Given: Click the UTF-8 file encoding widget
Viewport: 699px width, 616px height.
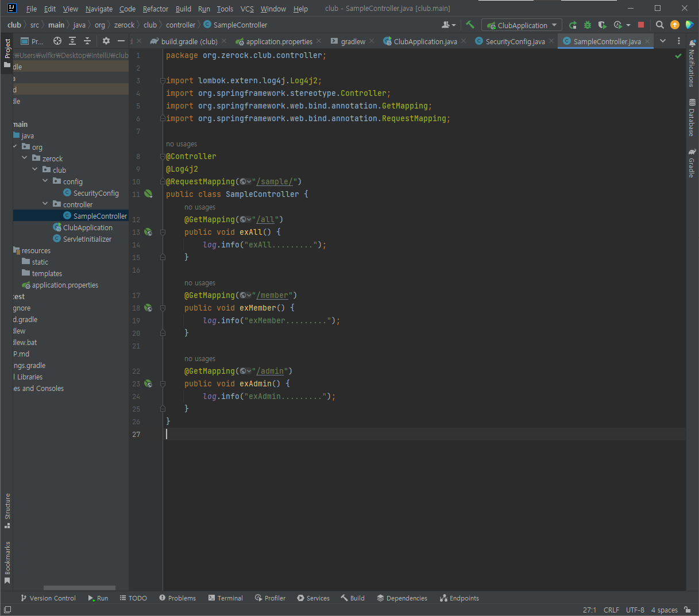Looking at the screenshot, I should click(635, 610).
